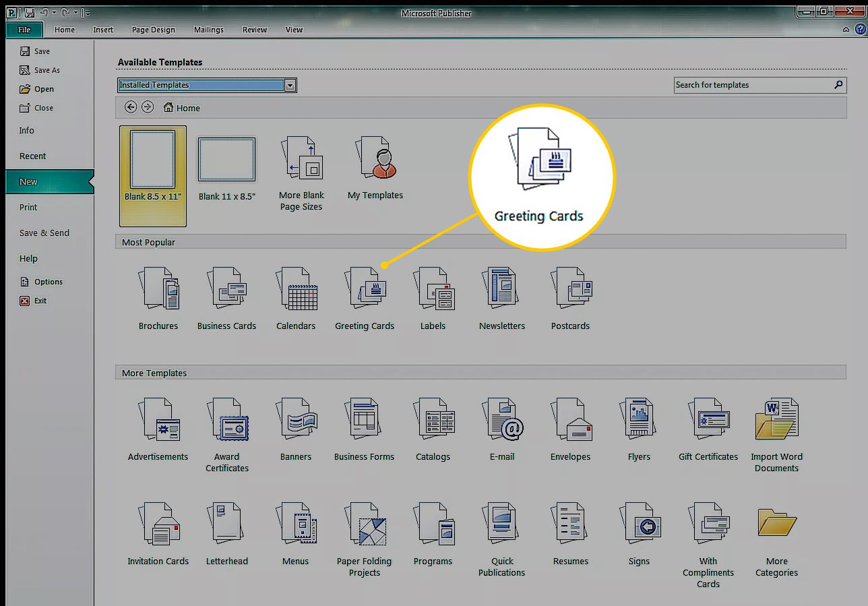Viewport: 868px width, 606px height.
Task: Open the Invitation Cards templates
Action: (x=158, y=533)
